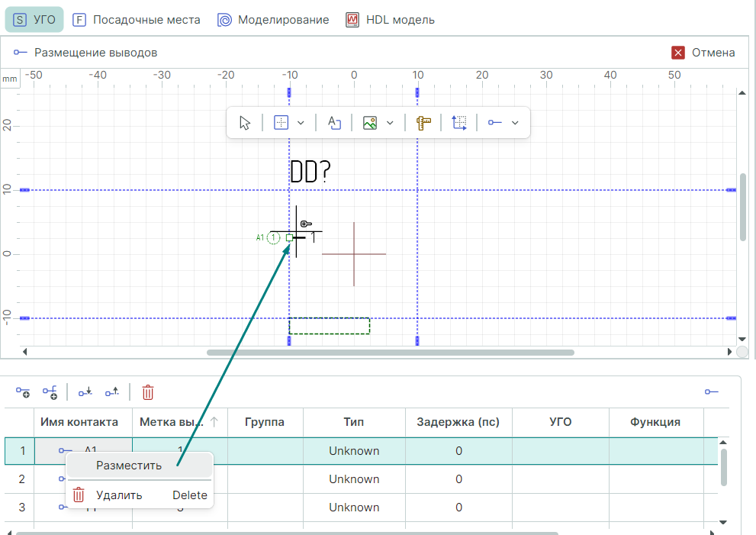Click the grid snap tool icon
756x535 pixels.
pyautogui.click(x=281, y=123)
